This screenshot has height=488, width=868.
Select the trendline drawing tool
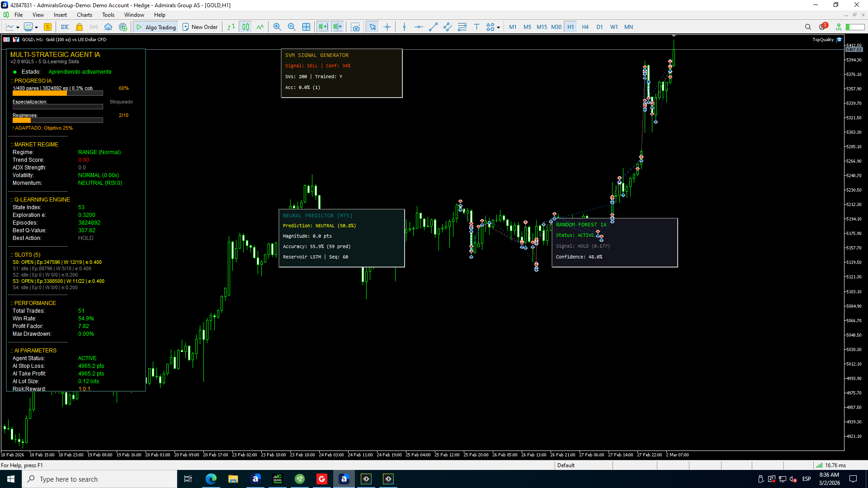[433, 27]
